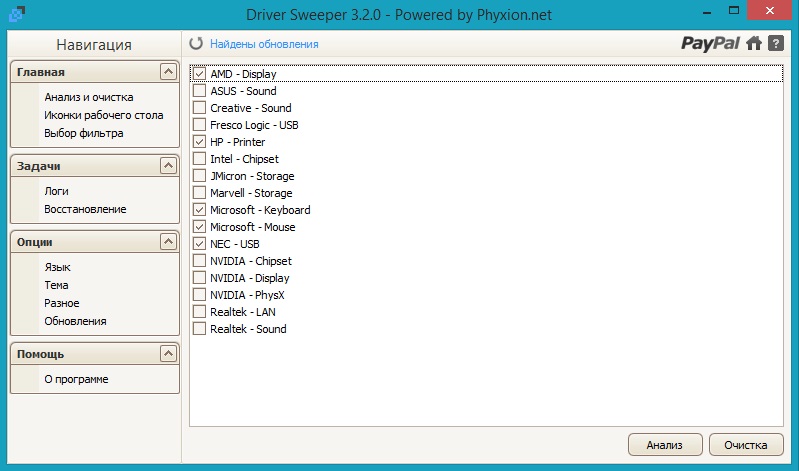
Task: Click the refresh updates icon
Action: [x=196, y=44]
